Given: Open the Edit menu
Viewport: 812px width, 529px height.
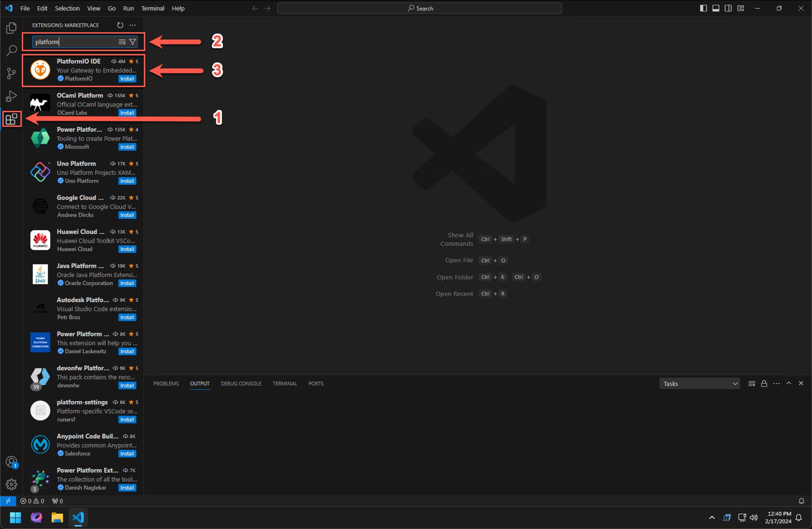Looking at the screenshot, I should 42,8.
